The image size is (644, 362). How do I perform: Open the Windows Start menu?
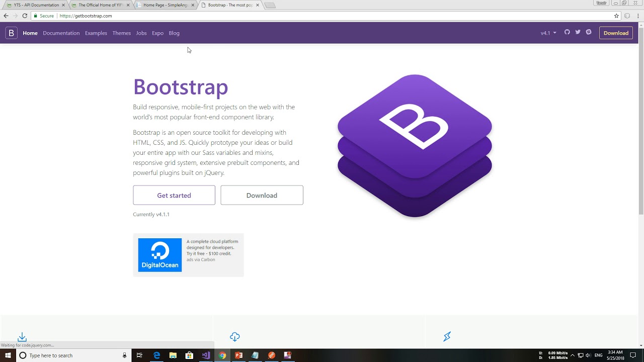[x=8, y=355]
